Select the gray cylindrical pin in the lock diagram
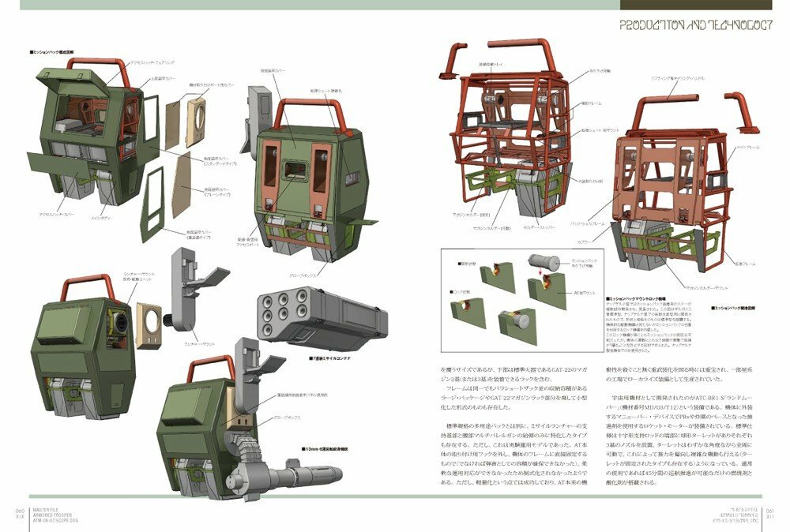790x532 pixels. (x=544, y=262)
